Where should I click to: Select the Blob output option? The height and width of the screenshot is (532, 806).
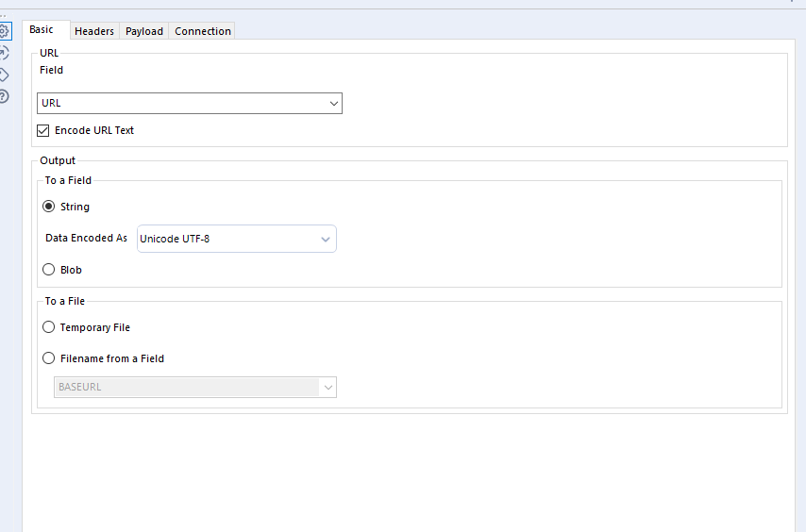pyautogui.click(x=49, y=270)
